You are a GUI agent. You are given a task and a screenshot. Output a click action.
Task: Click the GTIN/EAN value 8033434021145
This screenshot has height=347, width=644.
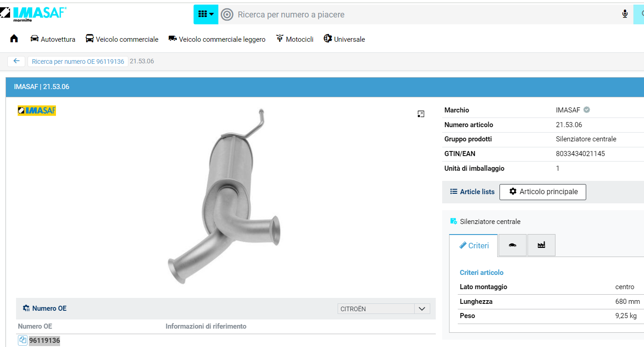[x=580, y=154]
